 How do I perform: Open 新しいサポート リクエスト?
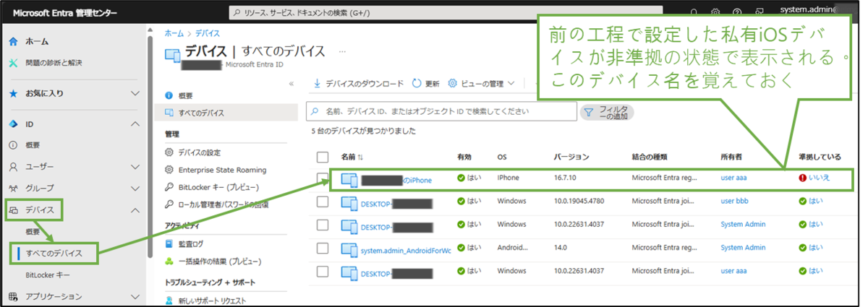tap(213, 300)
